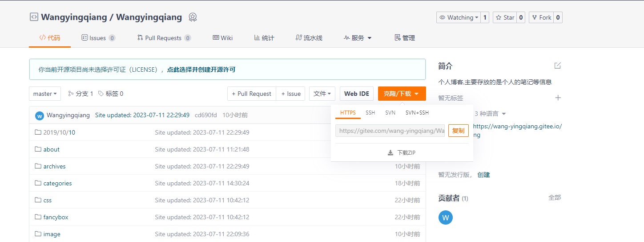Expand the 服务 menu

[358, 38]
